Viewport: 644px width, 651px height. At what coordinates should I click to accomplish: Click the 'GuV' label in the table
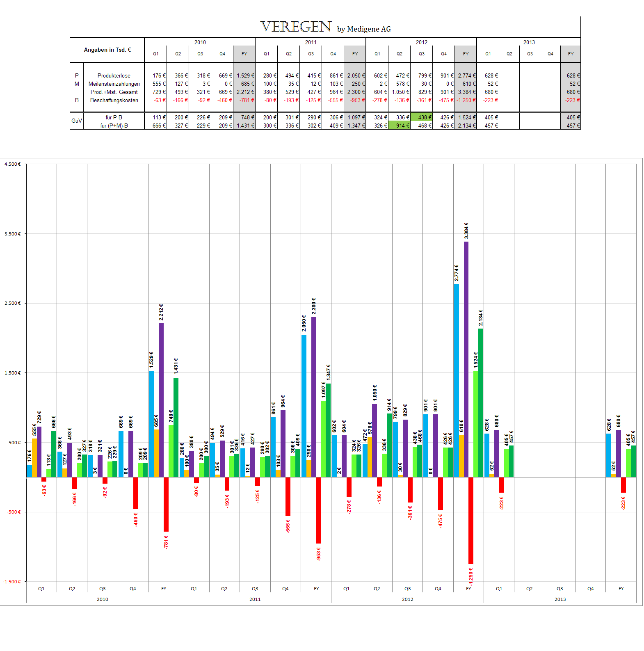[x=77, y=121]
